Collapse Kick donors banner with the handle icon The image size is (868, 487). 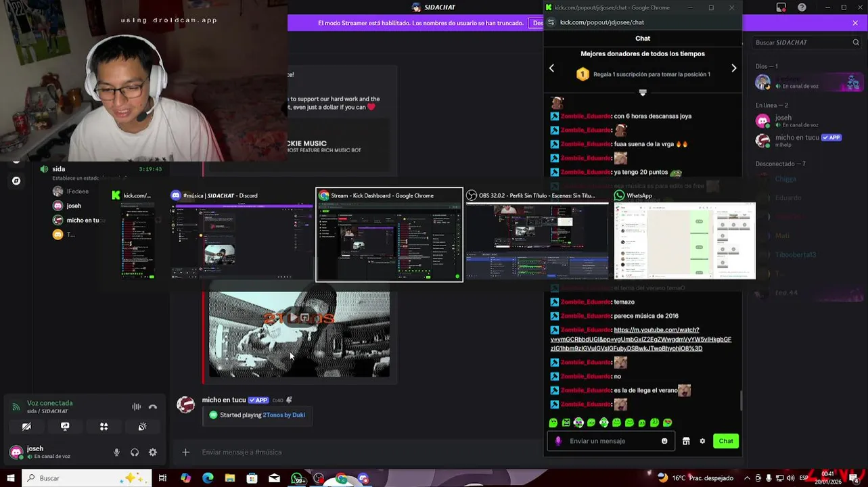[x=643, y=93]
